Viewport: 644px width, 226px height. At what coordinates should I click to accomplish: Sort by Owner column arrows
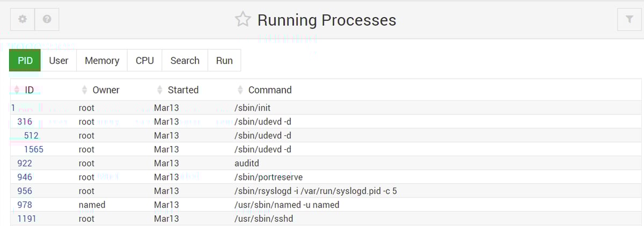(x=84, y=90)
